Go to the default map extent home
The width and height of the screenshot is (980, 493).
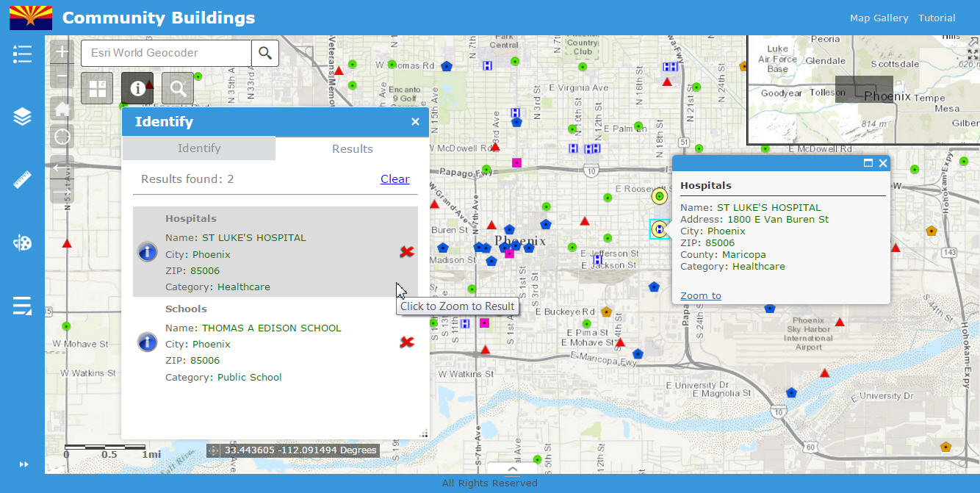(x=62, y=109)
